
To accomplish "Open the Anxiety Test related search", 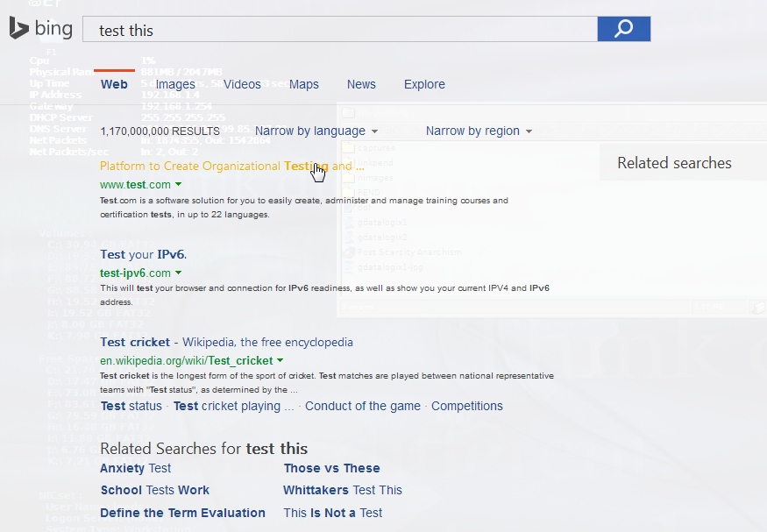I will [x=135, y=468].
